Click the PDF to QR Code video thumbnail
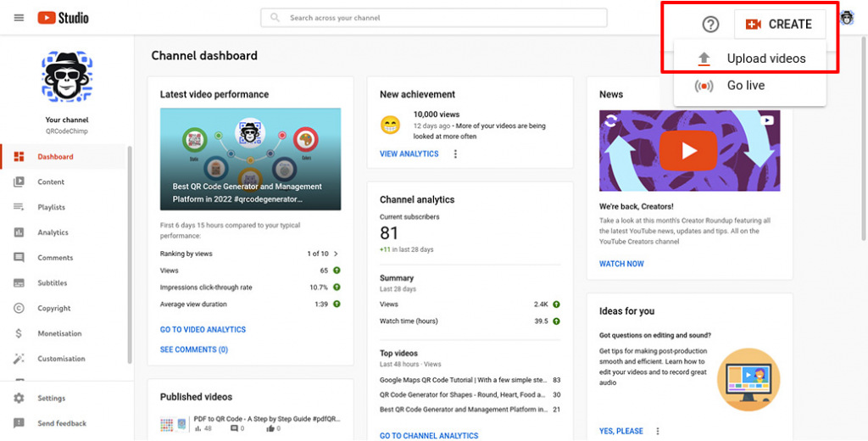 pyautogui.click(x=175, y=425)
